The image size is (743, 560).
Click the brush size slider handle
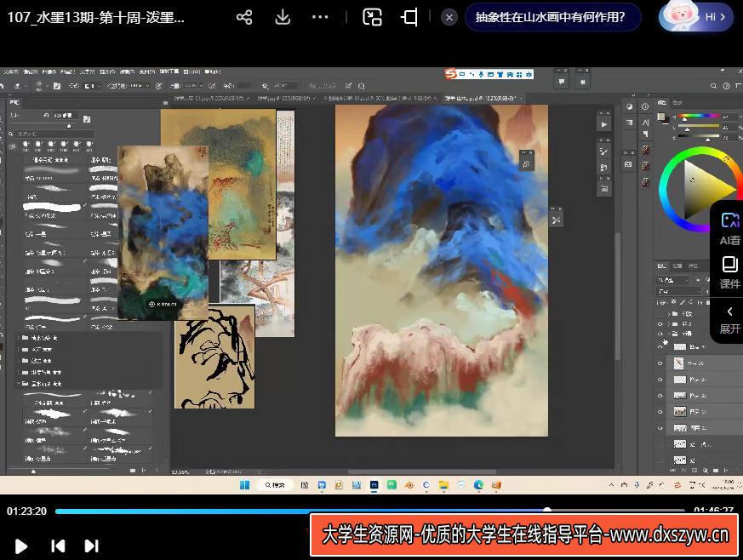pos(69,126)
